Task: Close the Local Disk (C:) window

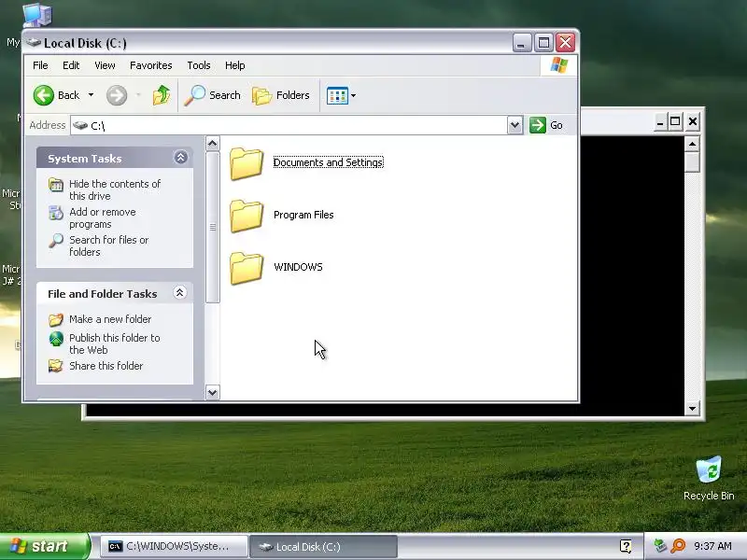Action: 566,43
